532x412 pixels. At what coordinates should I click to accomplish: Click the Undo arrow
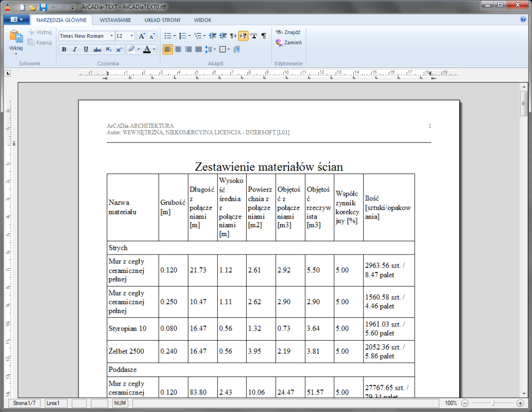click(x=53, y=7)
